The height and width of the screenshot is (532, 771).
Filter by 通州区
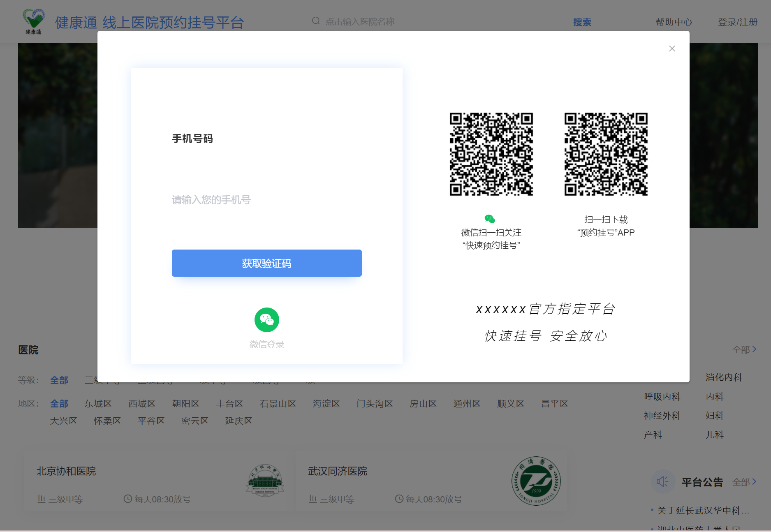coord(467,404)
